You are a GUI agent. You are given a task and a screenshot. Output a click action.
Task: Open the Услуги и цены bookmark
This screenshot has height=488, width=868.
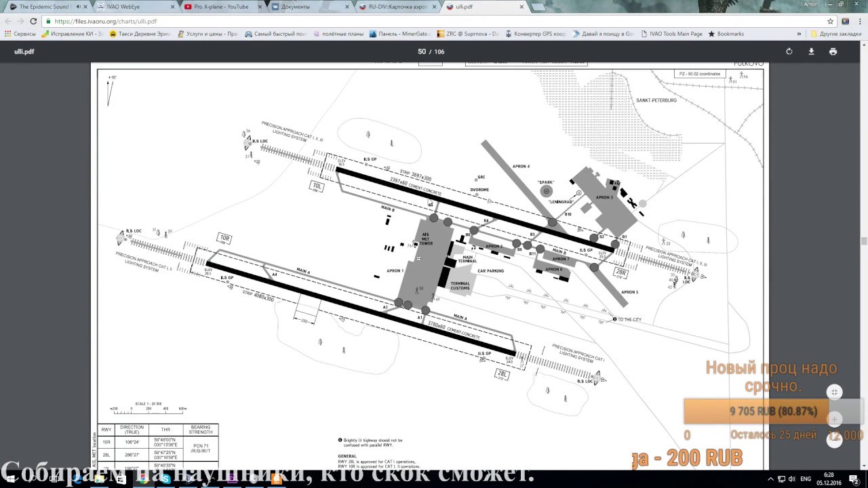[x=208, y=34]
